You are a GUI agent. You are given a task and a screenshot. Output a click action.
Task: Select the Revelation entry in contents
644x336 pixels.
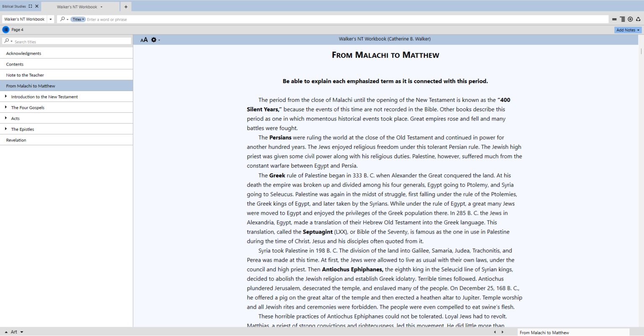point(16,140)
